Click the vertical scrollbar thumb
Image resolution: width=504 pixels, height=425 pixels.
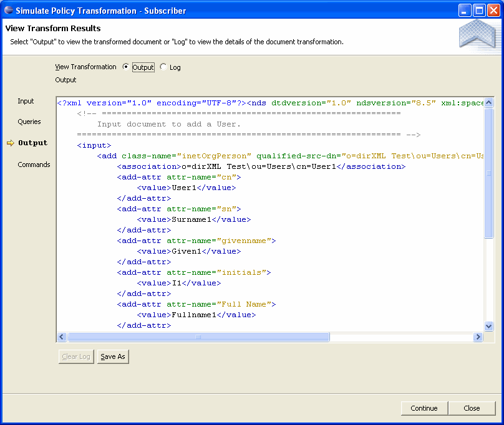point(488,173)
